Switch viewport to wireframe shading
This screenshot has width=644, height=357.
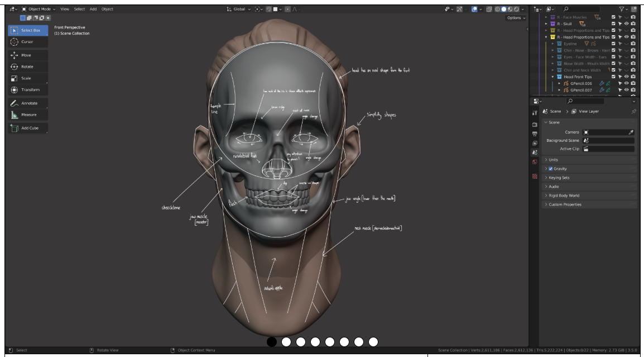pyautogui.click(x=497, y=9)
